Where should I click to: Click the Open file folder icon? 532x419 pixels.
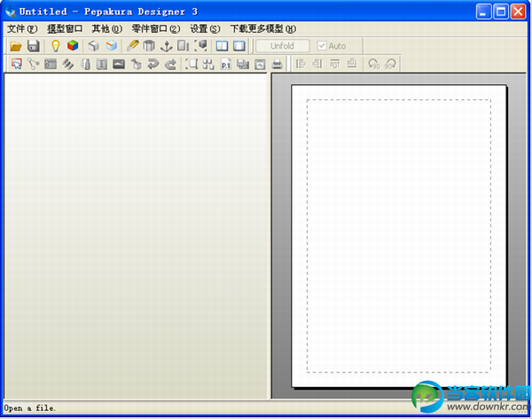point(16,46)
